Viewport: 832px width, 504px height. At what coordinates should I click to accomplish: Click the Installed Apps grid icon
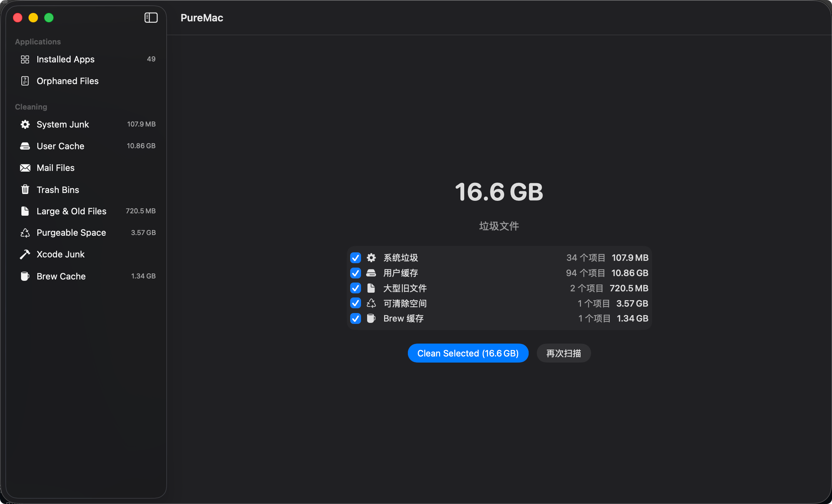25,59
